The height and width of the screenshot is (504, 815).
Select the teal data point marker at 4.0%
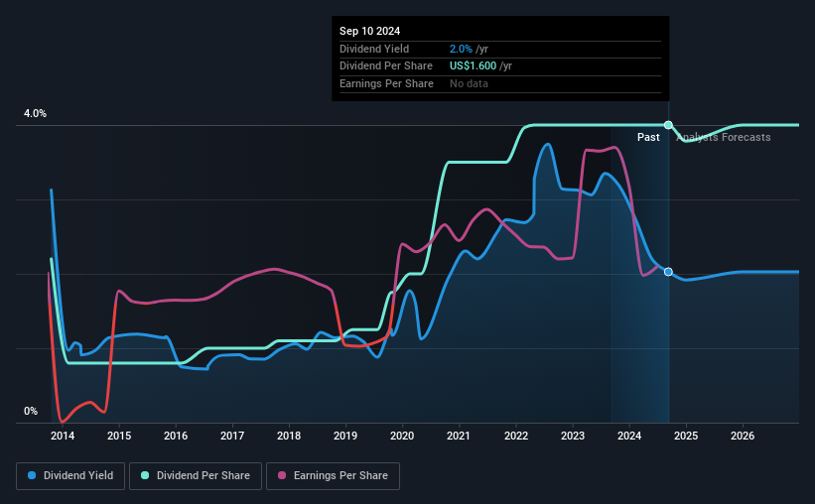tap(668, 125)
